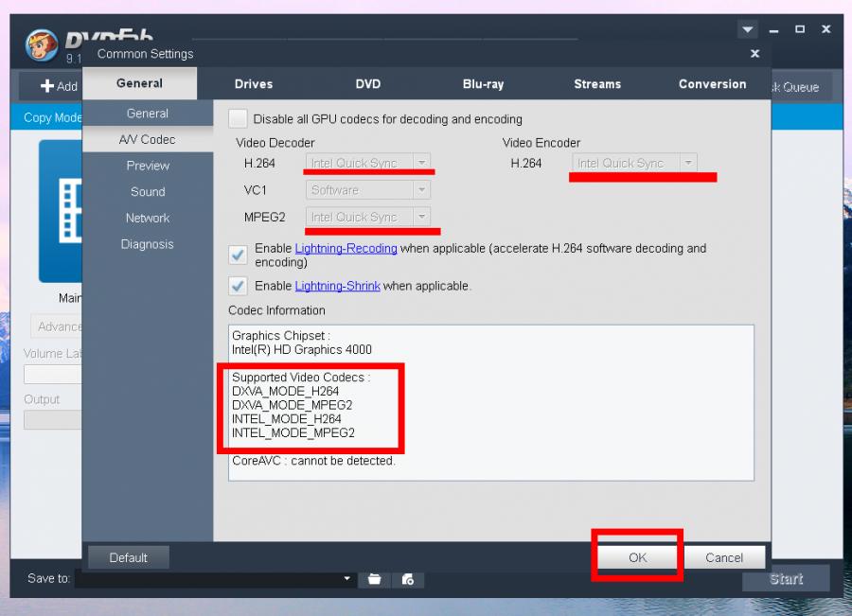The height and width of the screenshot is (616, 852).
Task: Open the main window top dropdown menu arrow
Action: point(748,29)
